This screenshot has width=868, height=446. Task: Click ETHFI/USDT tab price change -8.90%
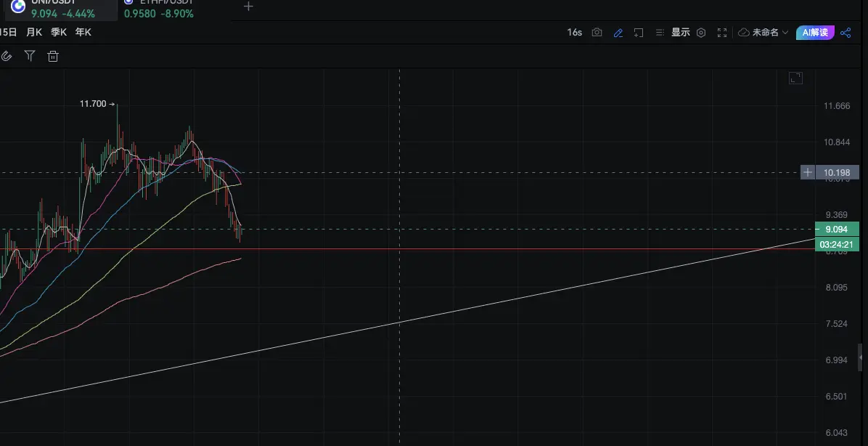176,14
